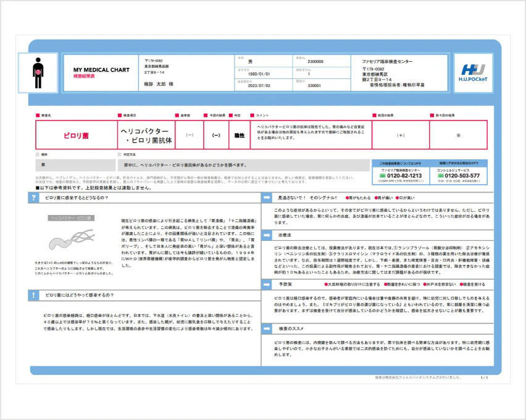Click the footer note mentioning ファルコバイオシステムズ
526x420 pixels.
coord(419,378)
